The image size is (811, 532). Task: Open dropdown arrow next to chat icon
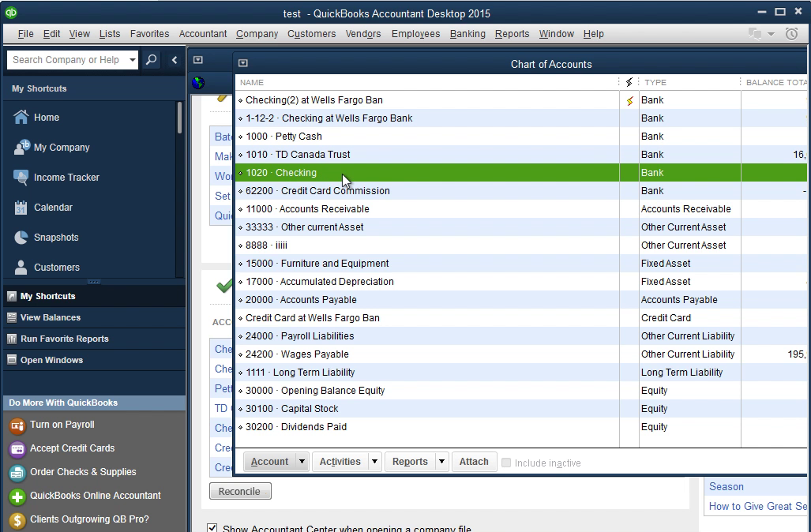[771, 34]
